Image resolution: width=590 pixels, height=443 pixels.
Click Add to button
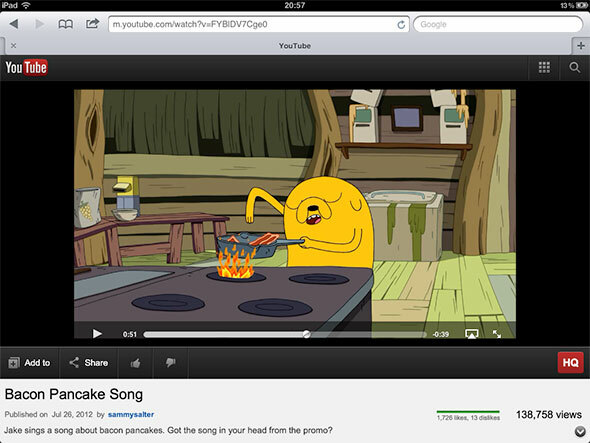coord(29,363)
